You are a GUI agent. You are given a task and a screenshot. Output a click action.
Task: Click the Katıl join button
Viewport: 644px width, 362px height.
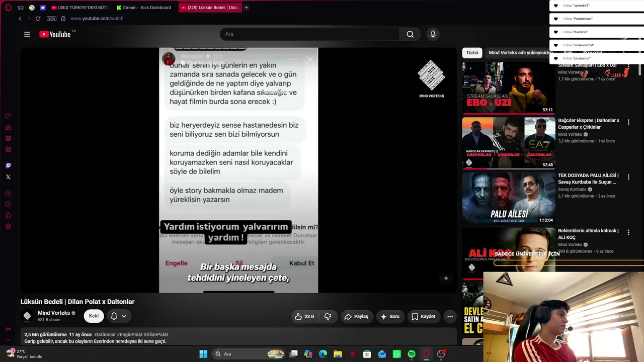pyautogui.click(x=94, y=316)
